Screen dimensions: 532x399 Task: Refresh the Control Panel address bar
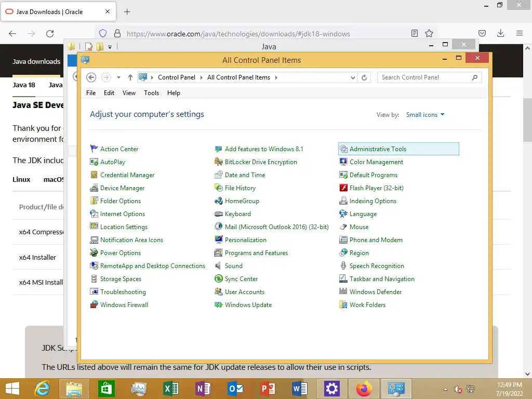[364, 78]
